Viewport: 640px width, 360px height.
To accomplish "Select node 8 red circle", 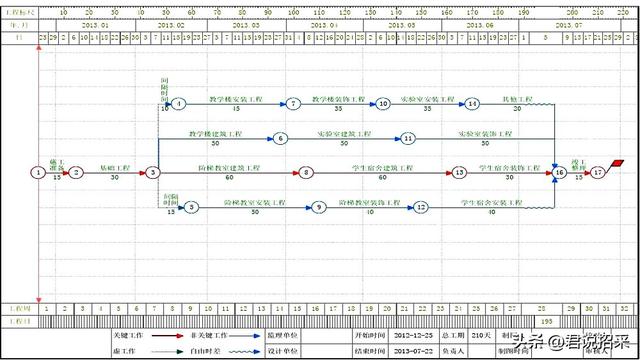I will point(306,173).
